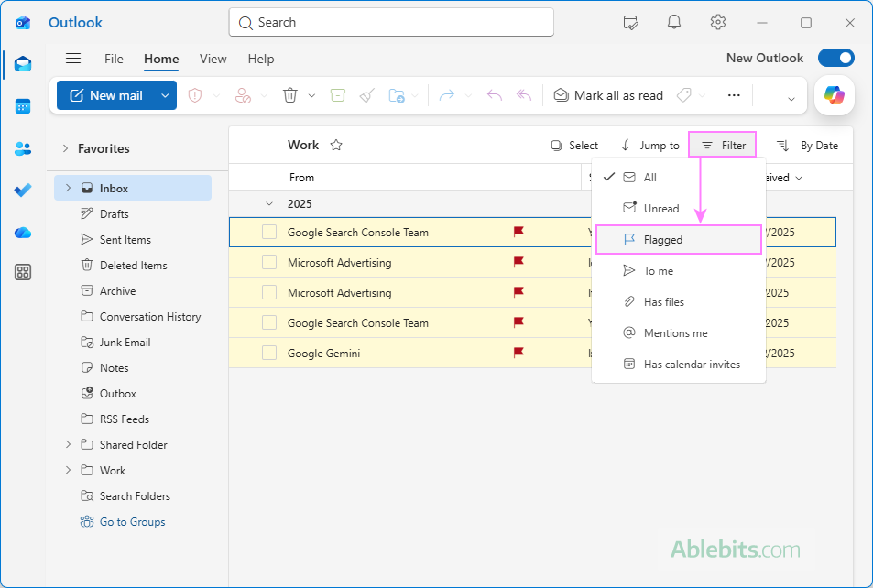Open the OneDrive cloud icon
The width and height of the screenshot is (873, 588).
(x=23, y=233)
